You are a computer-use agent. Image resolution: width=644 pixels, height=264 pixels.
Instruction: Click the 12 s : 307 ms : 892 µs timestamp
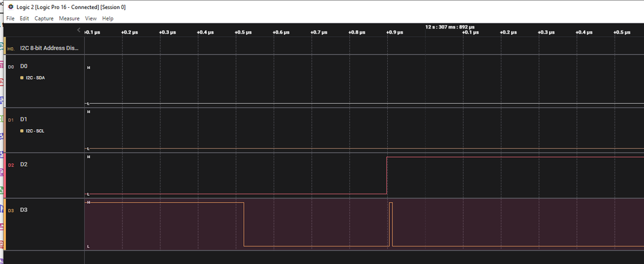[450, 27]
